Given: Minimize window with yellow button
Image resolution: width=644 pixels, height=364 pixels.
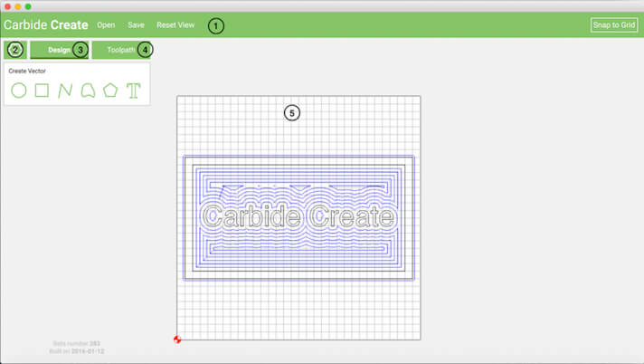Looking at the screenshot, I should pyautogui.click(x=18, y=6).
